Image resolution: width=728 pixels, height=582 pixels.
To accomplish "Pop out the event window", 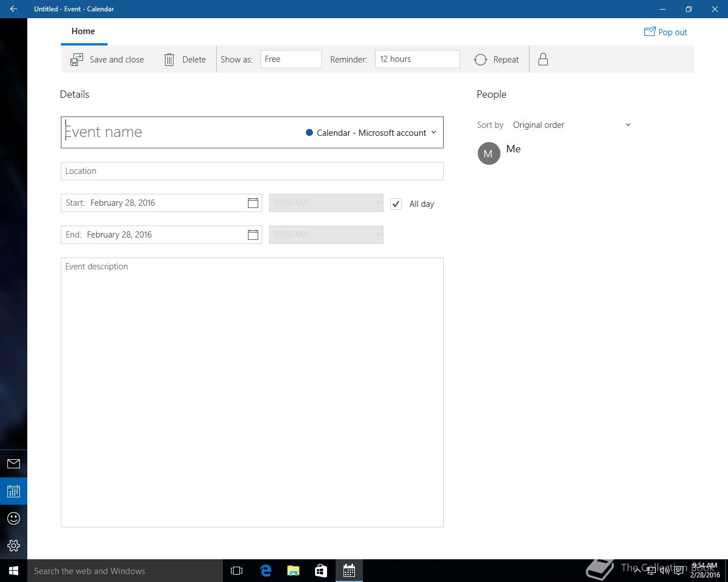I will coord(665,32).
